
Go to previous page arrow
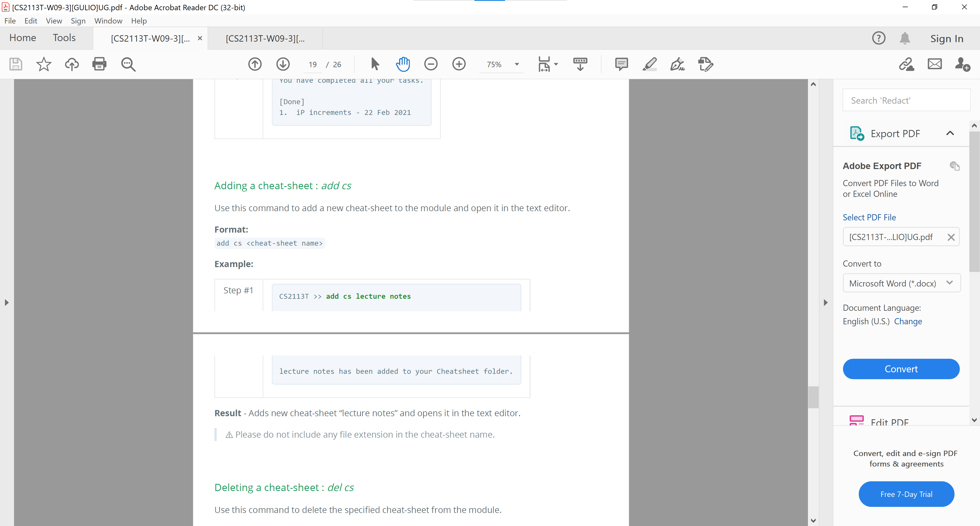tap(255, 64)
